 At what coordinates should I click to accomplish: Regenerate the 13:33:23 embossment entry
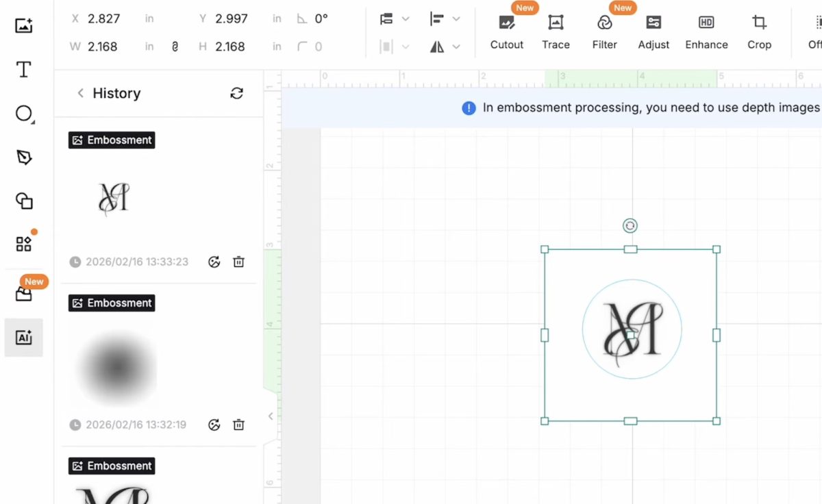[x=214, y=262]
